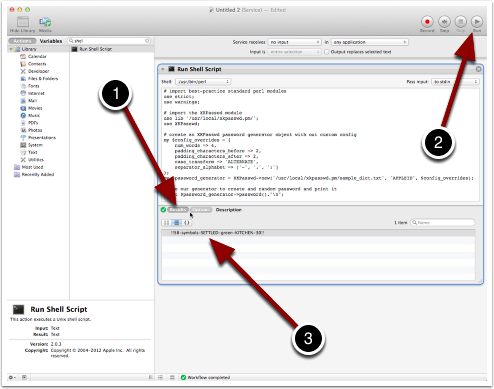Open the Pass input 'to stdin' dropdown
Image resolution: width=494 pixels, height=389 pixels.
(455, 81)
